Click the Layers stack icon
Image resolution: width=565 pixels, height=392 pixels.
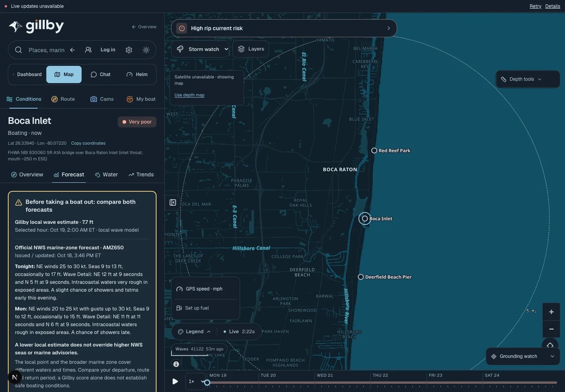point(241,49)
